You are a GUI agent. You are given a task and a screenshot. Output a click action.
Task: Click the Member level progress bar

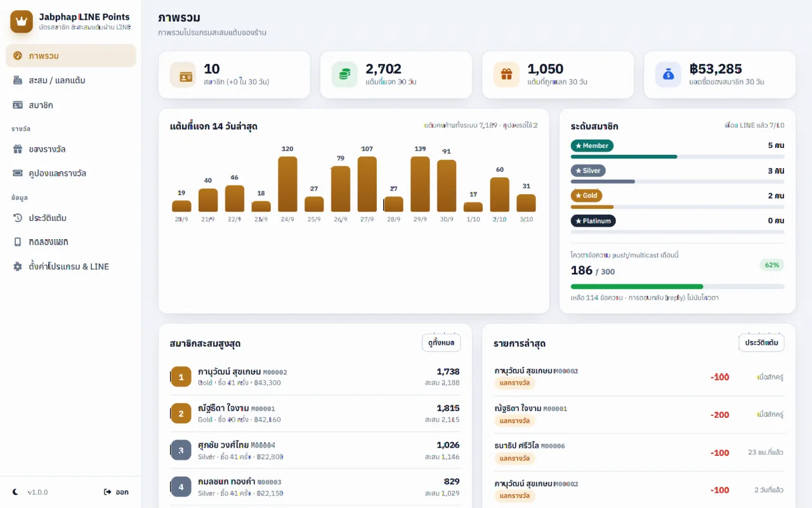click(678, 157)
